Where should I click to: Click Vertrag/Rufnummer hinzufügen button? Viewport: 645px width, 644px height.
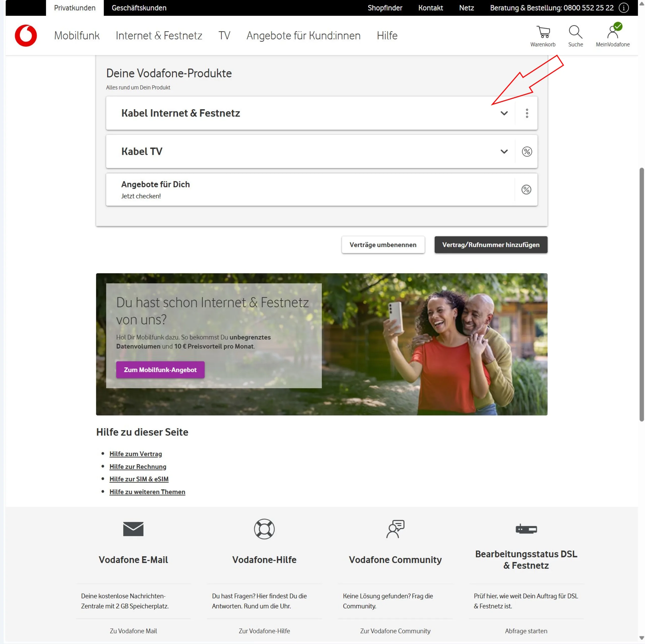click(491, 245)
